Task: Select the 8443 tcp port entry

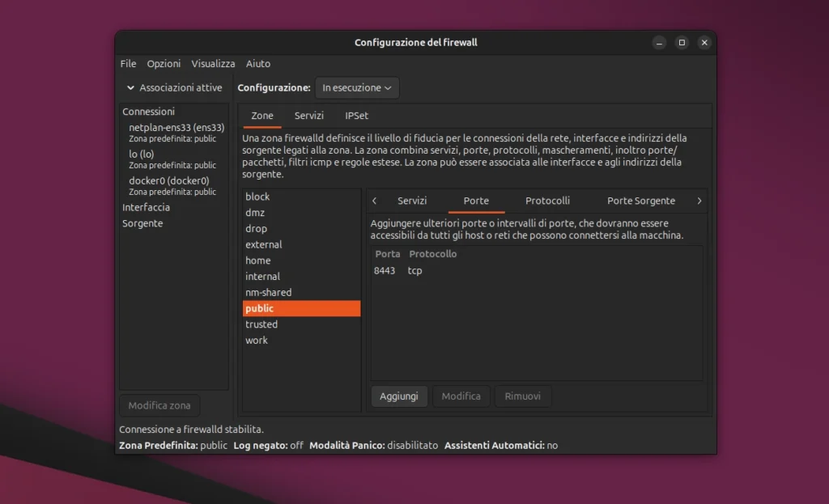Action: 400,270
